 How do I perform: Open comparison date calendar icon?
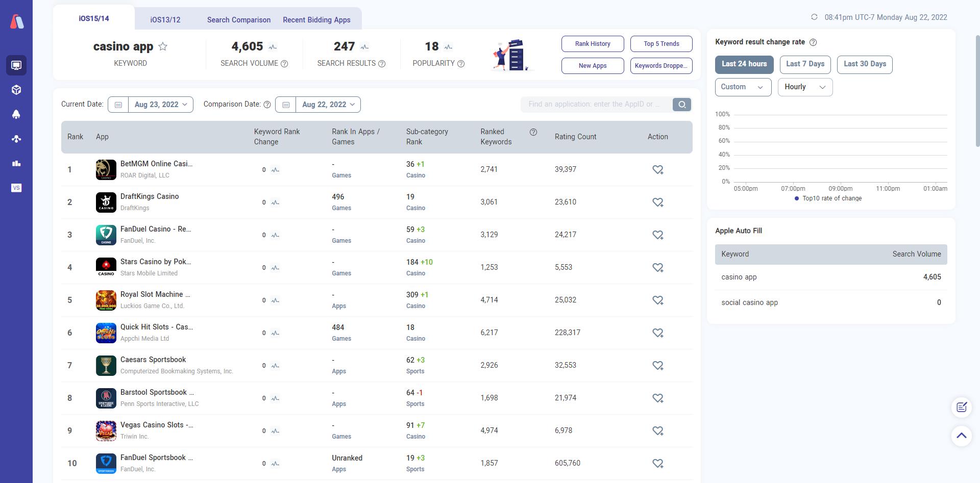pos(286,105)
